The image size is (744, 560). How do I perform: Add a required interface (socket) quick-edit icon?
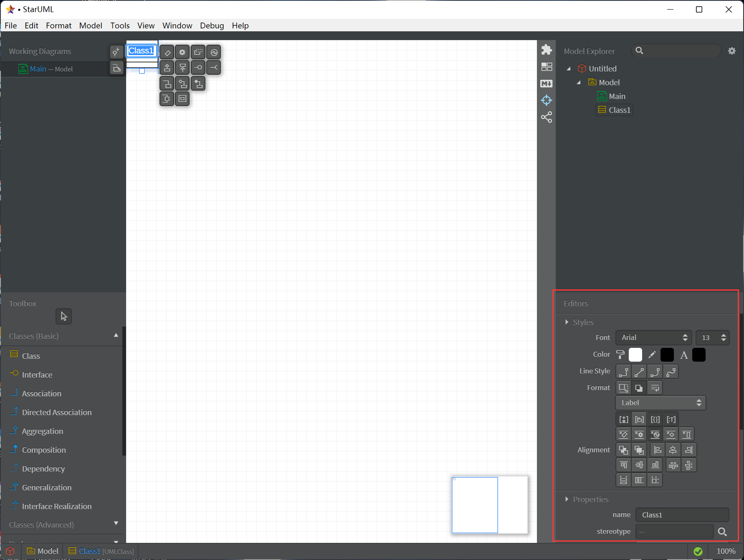pos(214,68)
